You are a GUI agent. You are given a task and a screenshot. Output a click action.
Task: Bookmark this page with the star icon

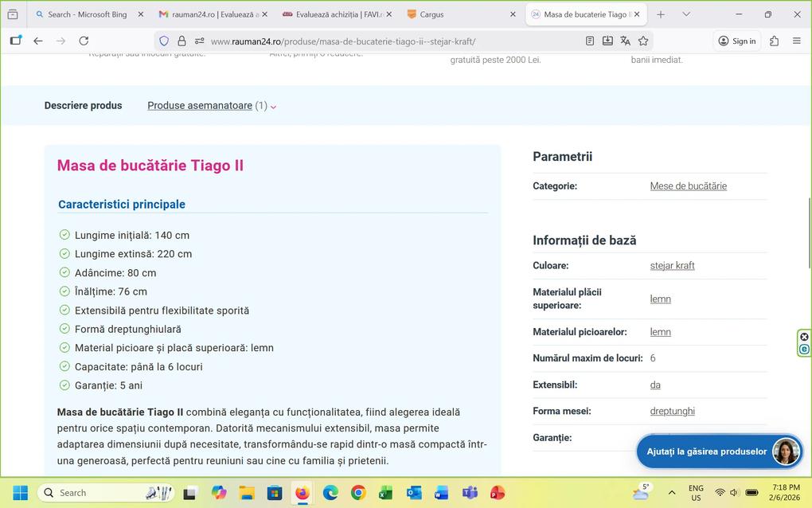click(x=644, y=41)
